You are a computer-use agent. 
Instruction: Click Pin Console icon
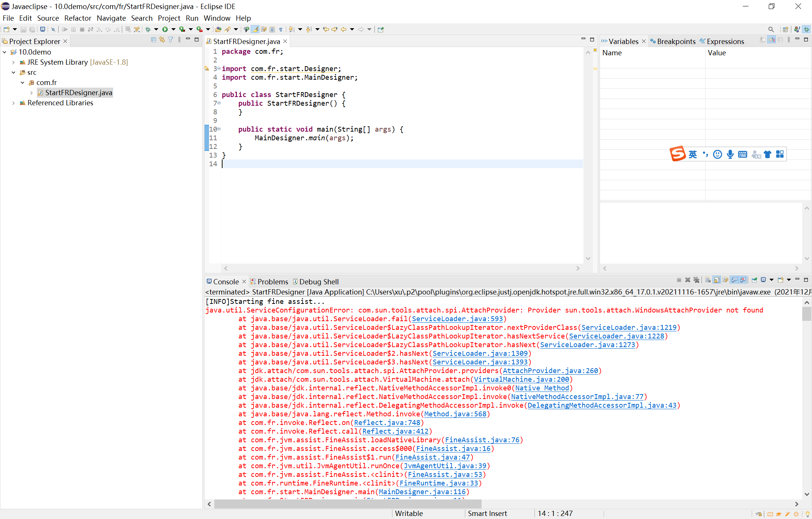coord(754,280)
